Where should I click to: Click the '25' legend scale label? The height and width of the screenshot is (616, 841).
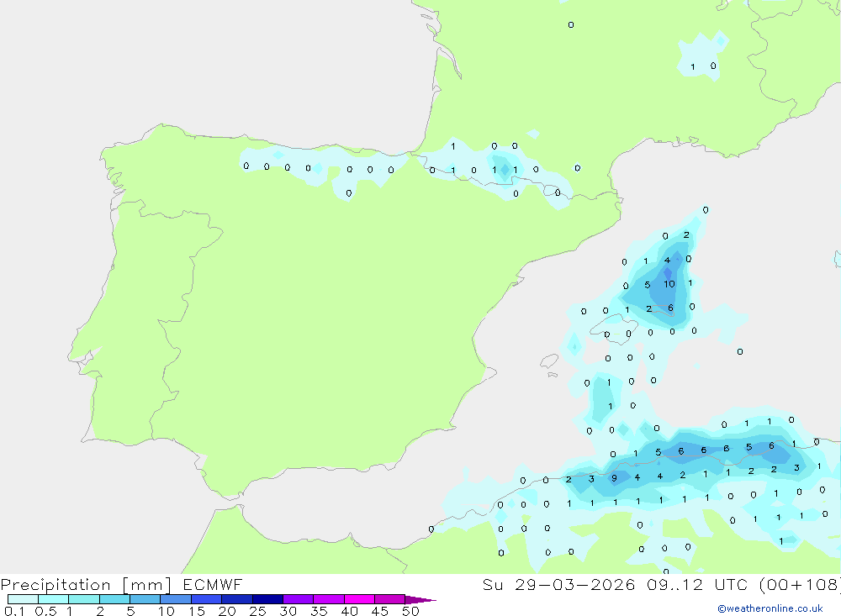tap(258, 611)
